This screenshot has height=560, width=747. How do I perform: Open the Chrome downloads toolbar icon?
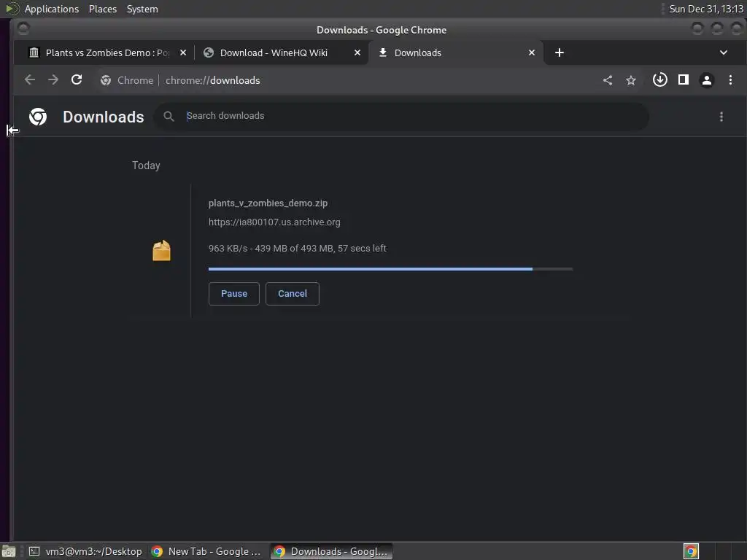[x=659, y=80]
